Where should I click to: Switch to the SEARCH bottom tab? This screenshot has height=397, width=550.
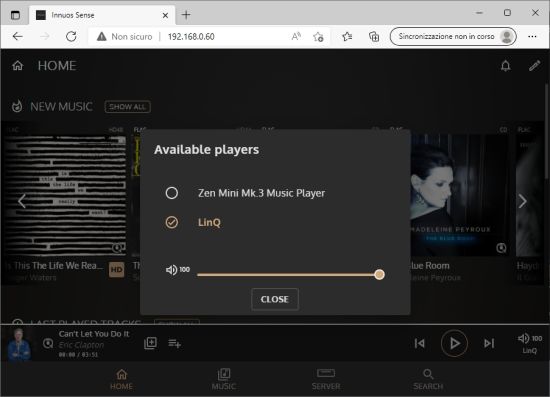point(428,379)
